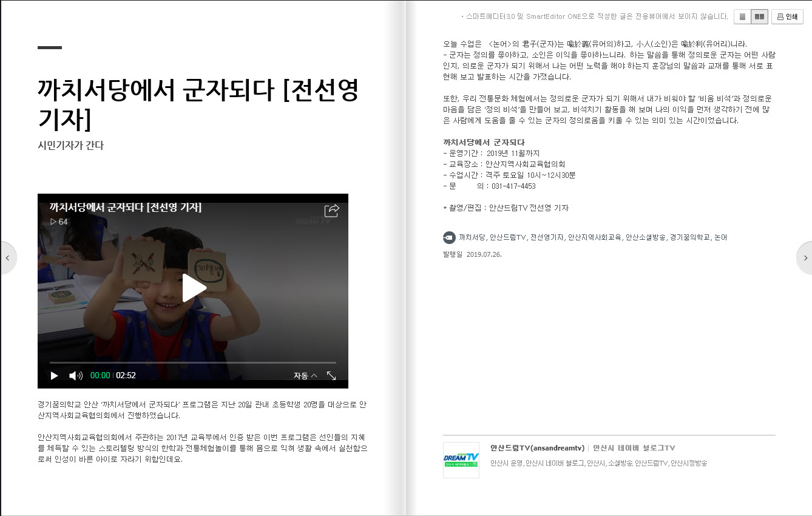The image size is (812, 516).
Task: Open the 안산소셜방송 tag
Action: coord(646,237)
